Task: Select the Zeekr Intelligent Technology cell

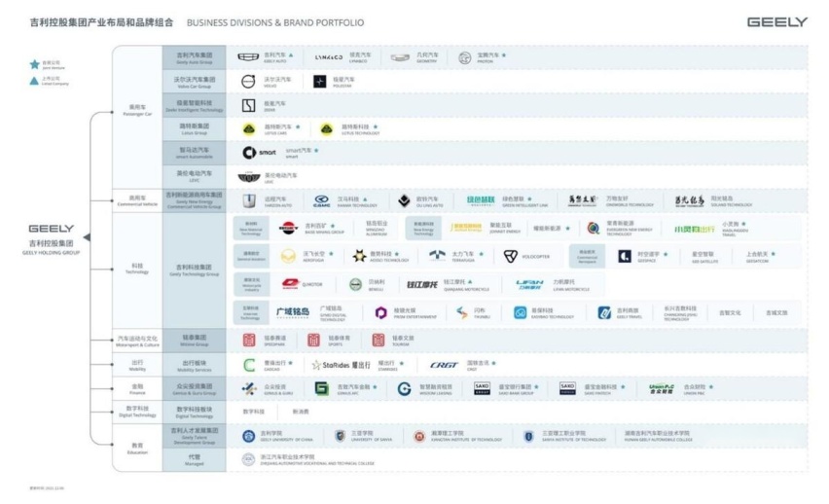Action: [194, 105]
